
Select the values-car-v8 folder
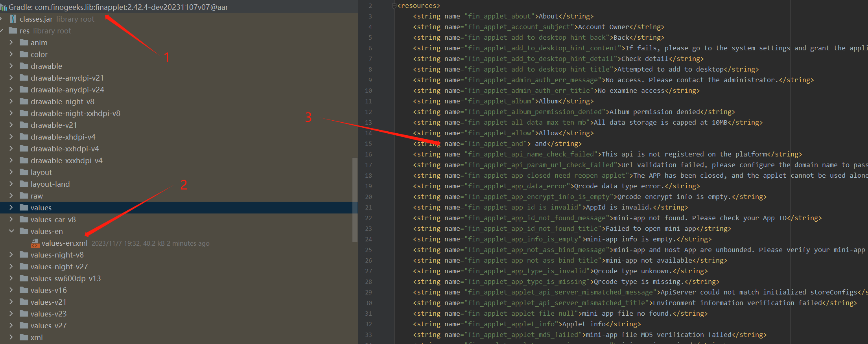(x=53, y=219)
